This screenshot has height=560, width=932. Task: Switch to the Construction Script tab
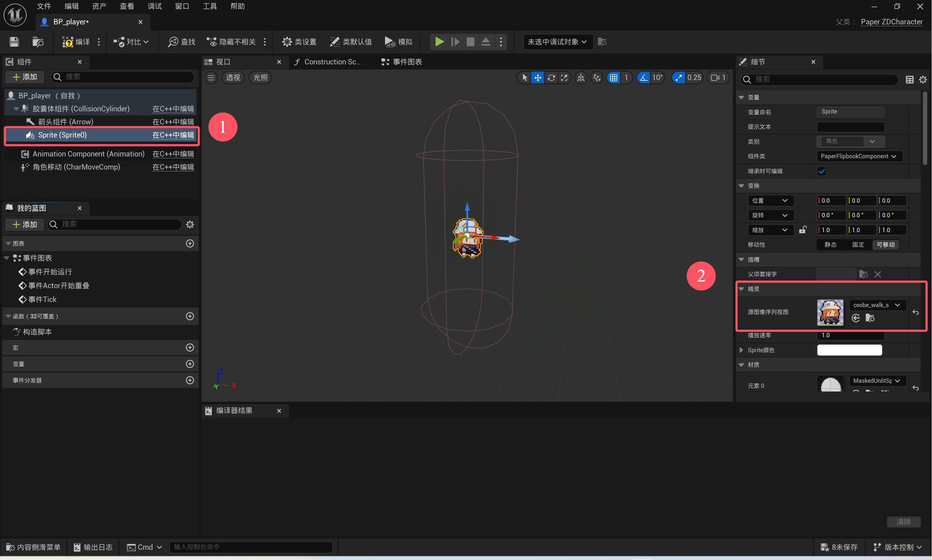(328, 62)
